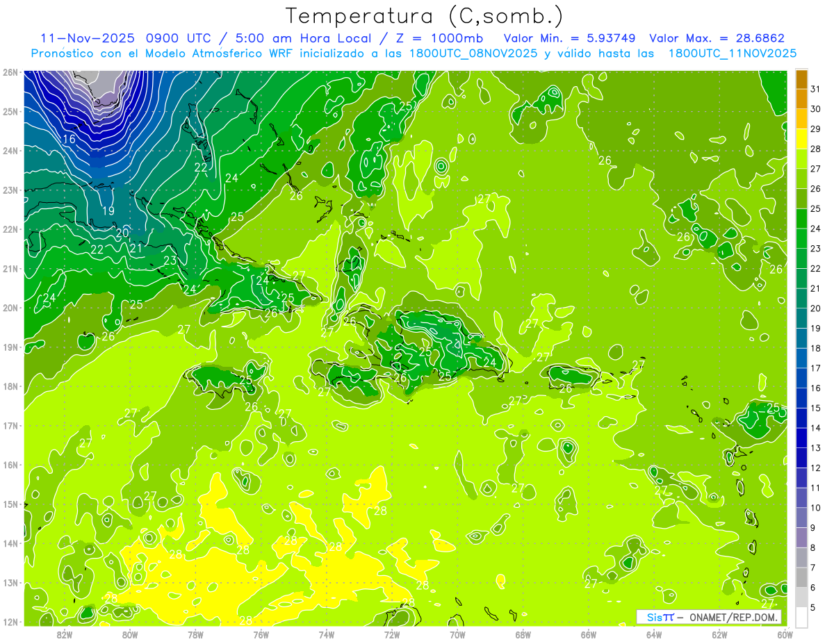Click the legend value 11

tap(816, 488)
